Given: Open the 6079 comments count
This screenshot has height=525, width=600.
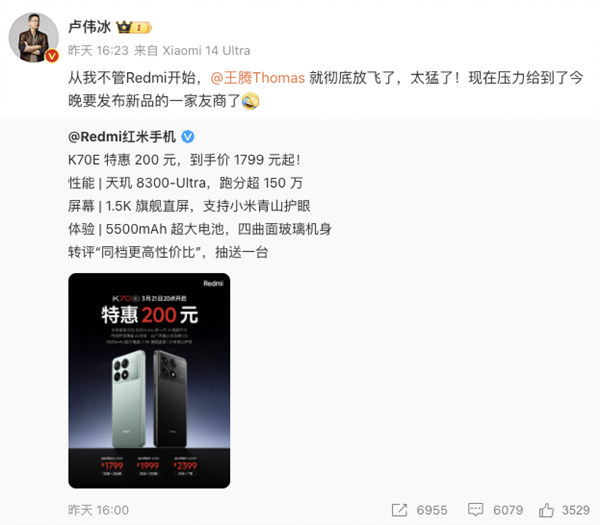Looking at the screenshot, I should tap(508, 510).
